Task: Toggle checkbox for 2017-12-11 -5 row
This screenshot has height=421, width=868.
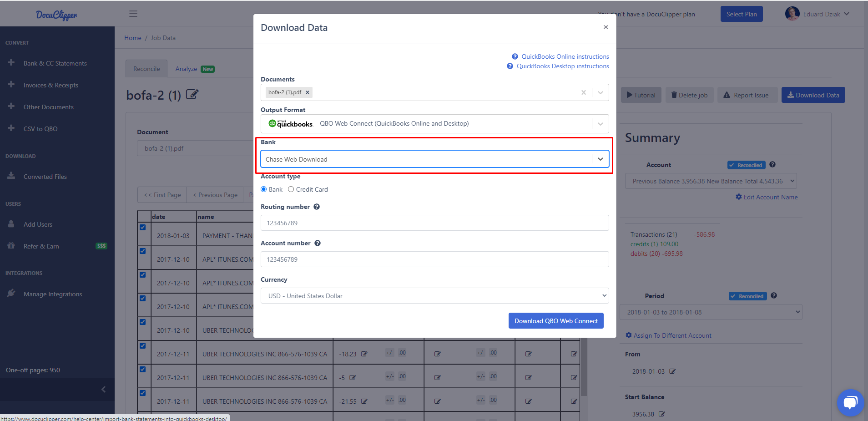Action: click(143, 369)
